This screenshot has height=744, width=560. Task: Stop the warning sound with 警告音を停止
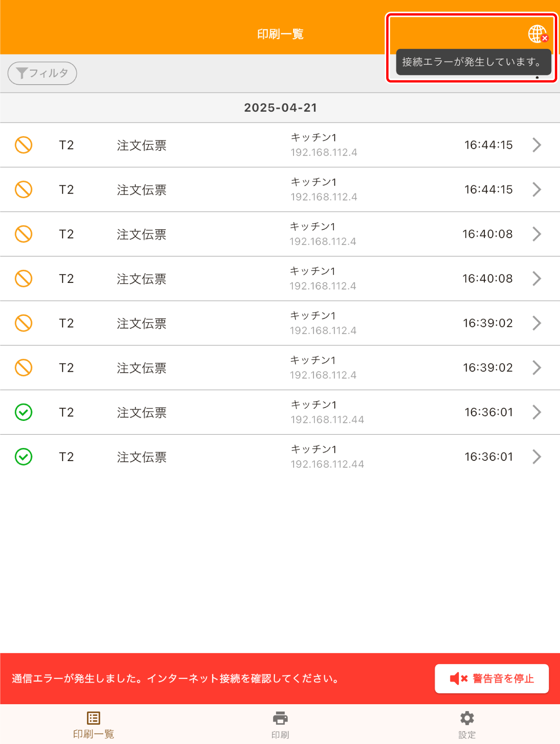point(492,678)
